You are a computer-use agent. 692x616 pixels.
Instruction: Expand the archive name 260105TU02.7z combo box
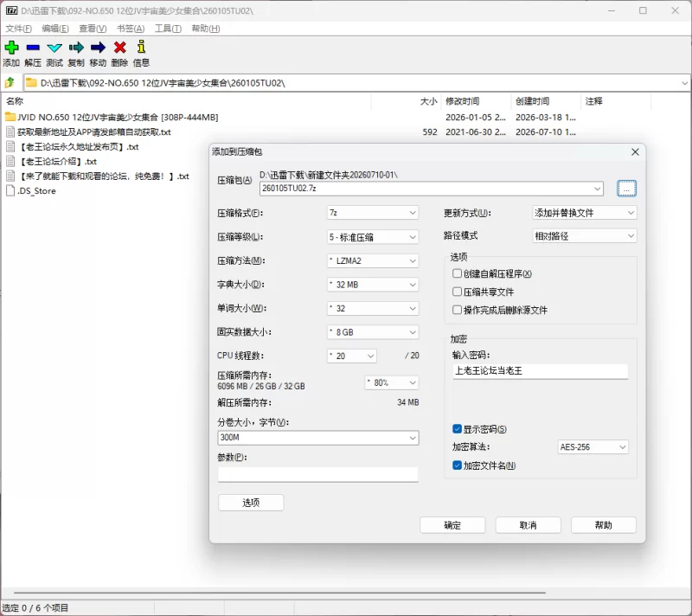point(597,189)
